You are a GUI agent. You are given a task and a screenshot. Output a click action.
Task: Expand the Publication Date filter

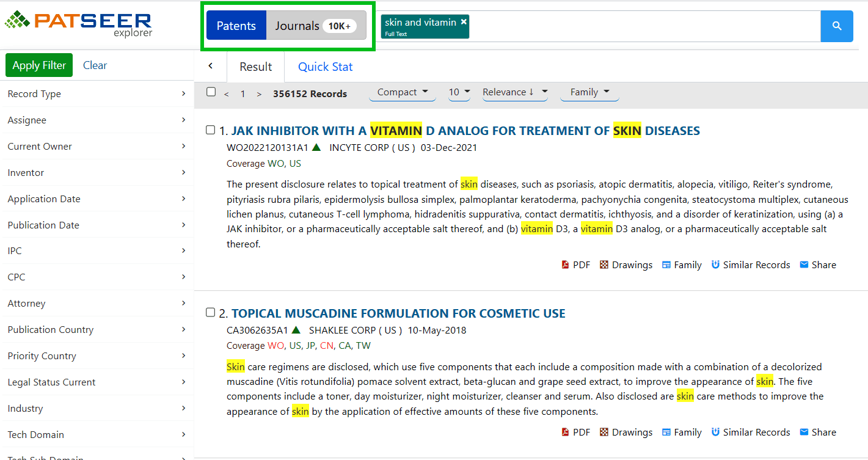pyautogui.click(x=97, y=225)
